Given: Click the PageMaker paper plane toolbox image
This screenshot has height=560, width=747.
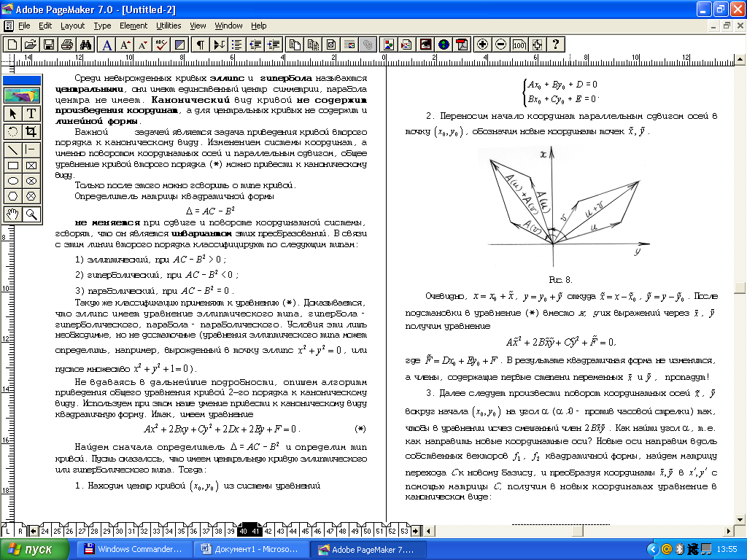Looking at the screenshot, I should pyautogui.click(x=22, y=96).
